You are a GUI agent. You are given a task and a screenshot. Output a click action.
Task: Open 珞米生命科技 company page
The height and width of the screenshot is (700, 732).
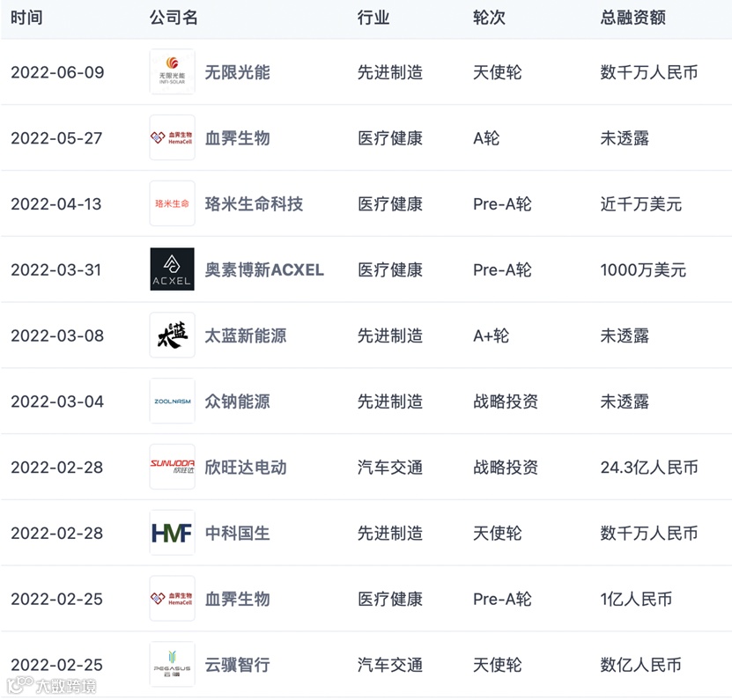(x=254, y=204)
